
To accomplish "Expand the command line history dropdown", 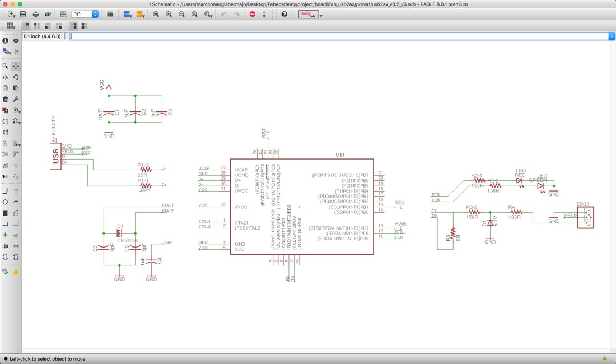I will click(612, 36).
